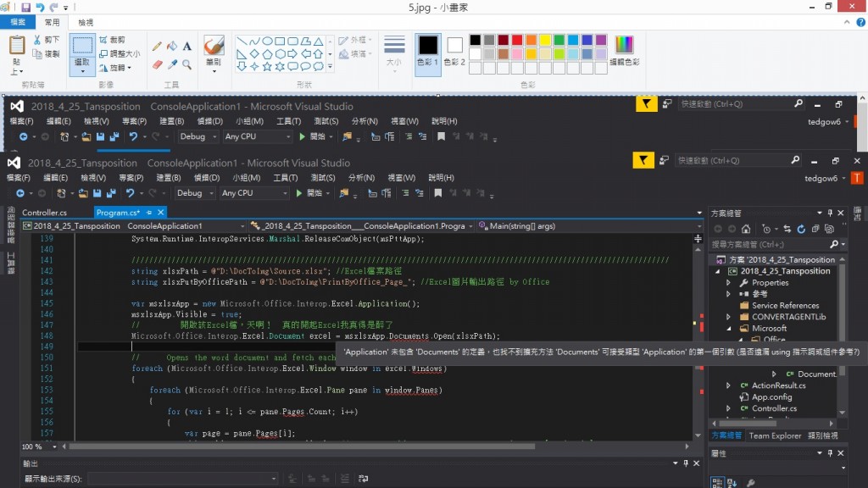Open Edit colors (編輯色彩) dialog
The image size is (868, 488).
pos(624,50)
